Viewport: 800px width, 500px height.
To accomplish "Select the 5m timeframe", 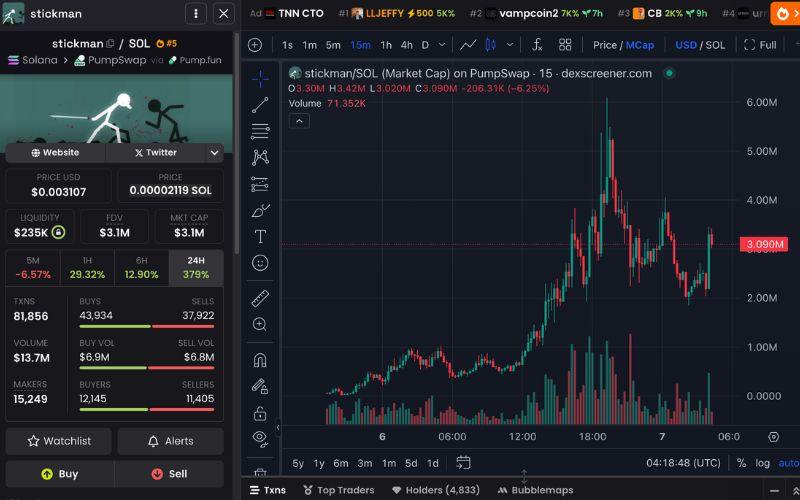I will [333, 45].
